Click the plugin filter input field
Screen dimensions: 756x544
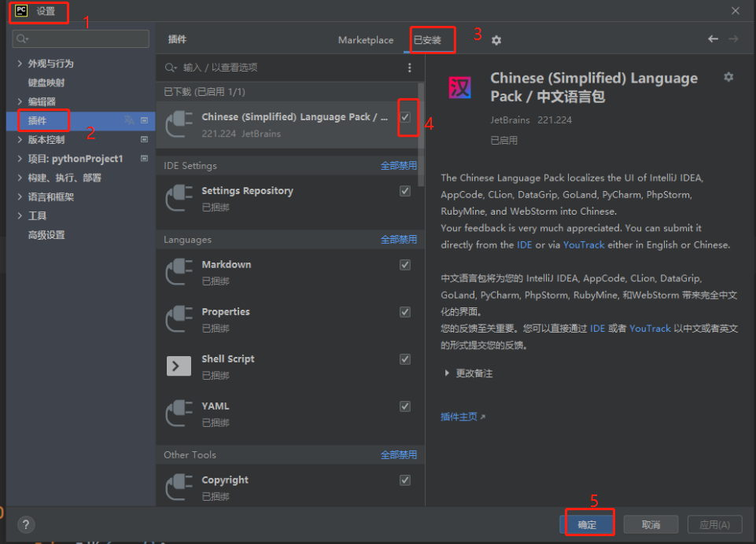click(289, 68)
